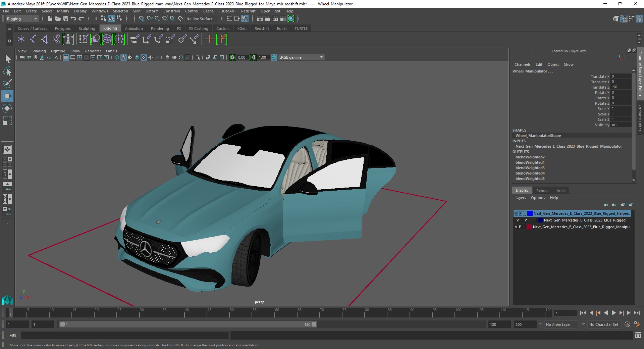Click the Create Lattice shelf icon
644x349 pixels.
[x=107, y=39]
